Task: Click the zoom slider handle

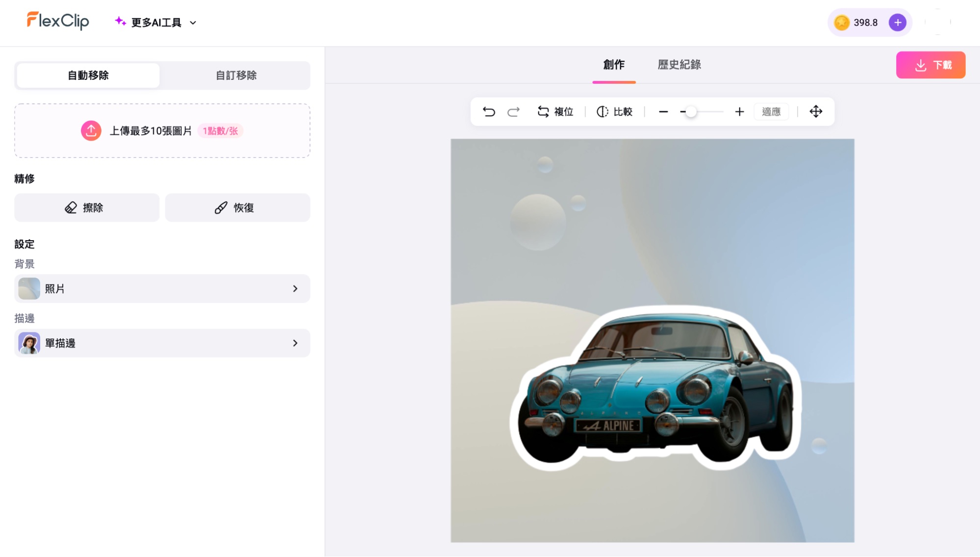Action: (x=691, y=112)
